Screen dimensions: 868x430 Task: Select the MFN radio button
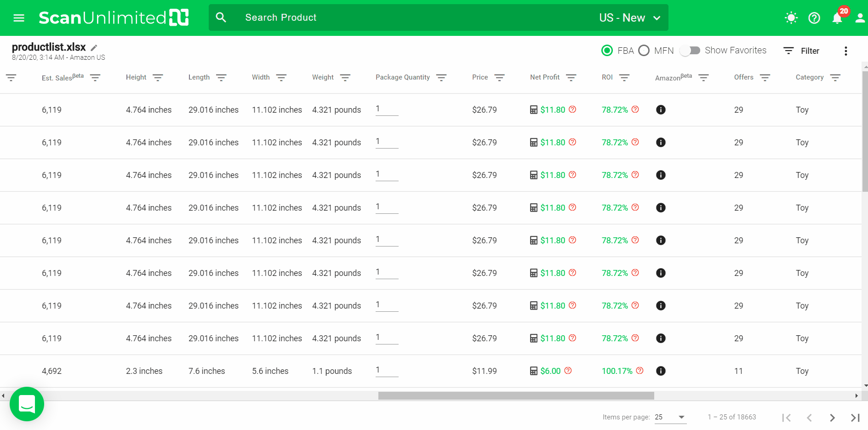(644, 51)
